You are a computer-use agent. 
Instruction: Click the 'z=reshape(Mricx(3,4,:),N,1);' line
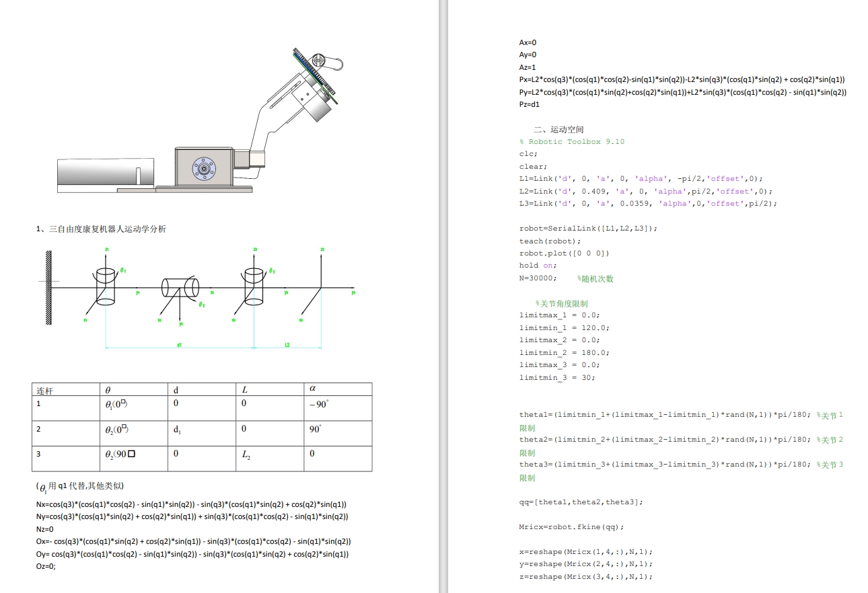click(585, 577)
